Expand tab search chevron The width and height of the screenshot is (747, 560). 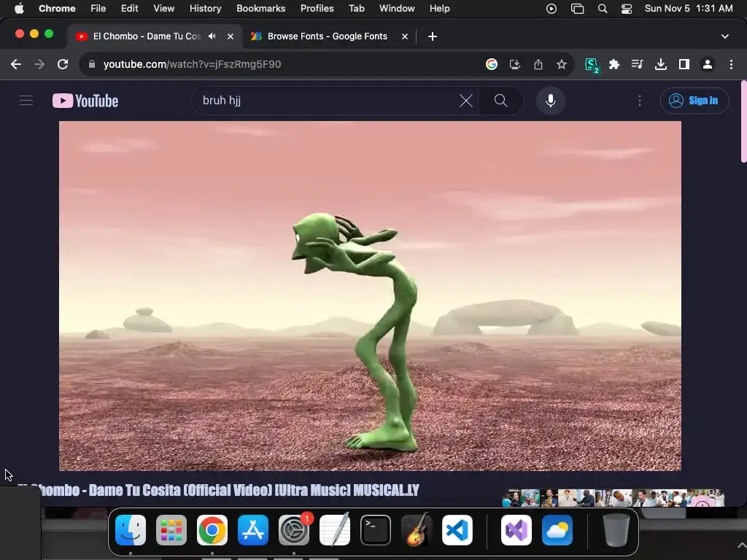[725, 36]
